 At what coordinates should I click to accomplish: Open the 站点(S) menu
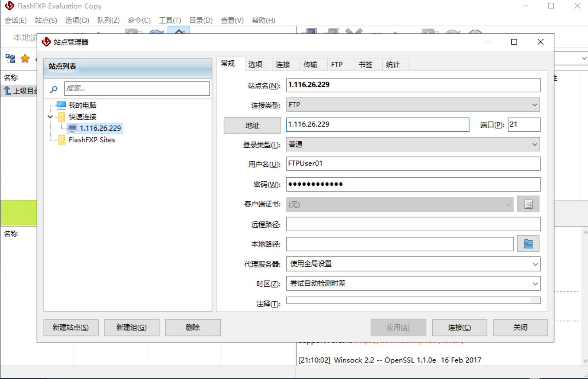(46, 20)
